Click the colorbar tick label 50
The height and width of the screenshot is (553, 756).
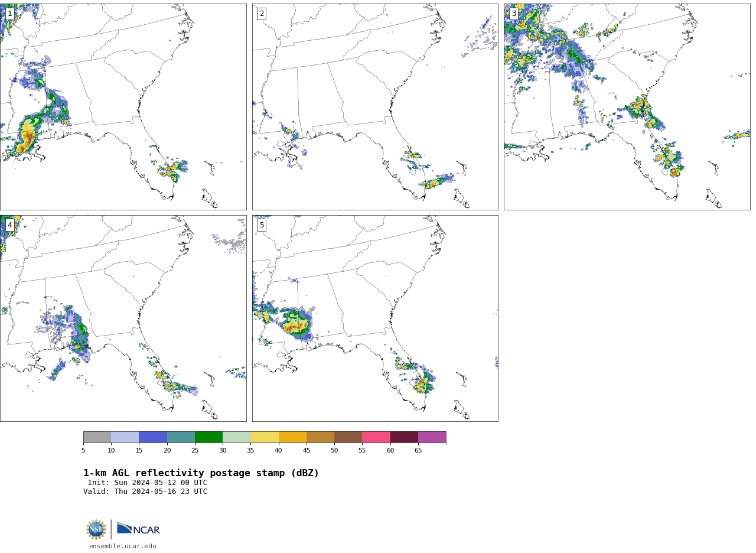click(334, 451)
